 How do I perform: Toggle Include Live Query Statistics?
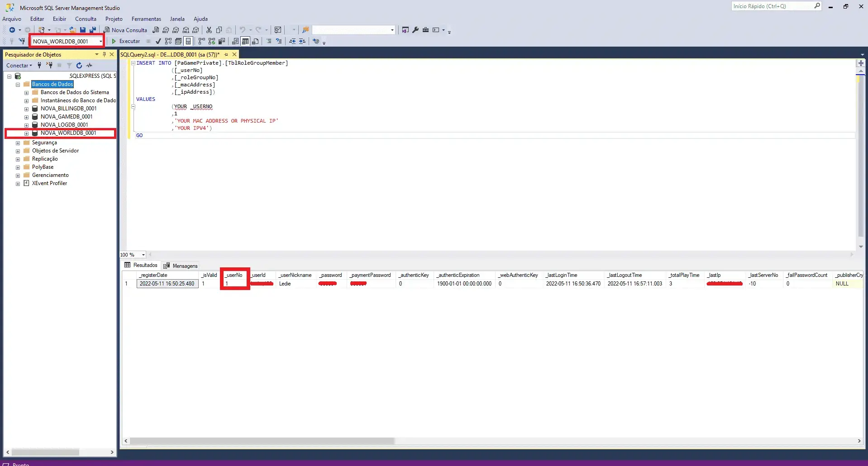(211, 41)
